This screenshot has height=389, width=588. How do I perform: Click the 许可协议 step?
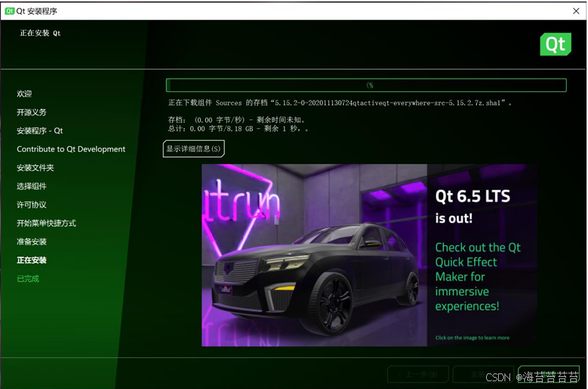click(32, 204)
